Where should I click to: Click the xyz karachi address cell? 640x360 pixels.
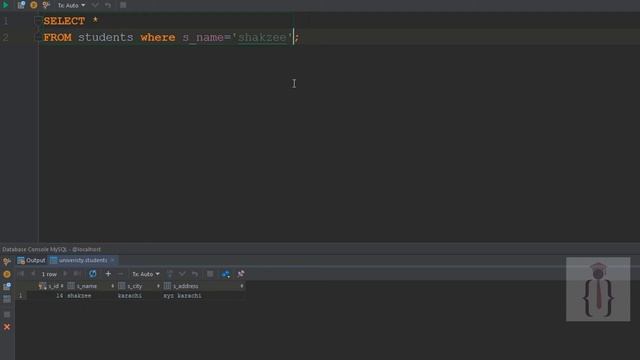(x=182, y=296)
